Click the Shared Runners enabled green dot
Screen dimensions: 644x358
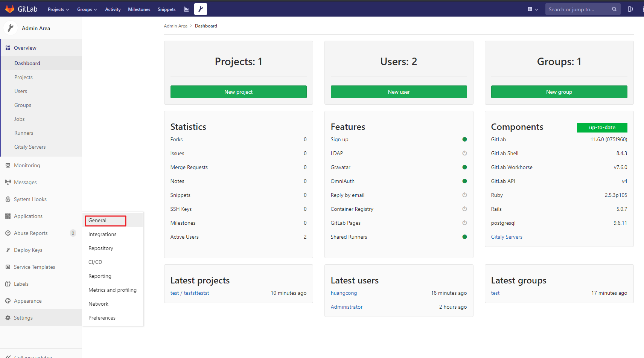tap(464, 237)
